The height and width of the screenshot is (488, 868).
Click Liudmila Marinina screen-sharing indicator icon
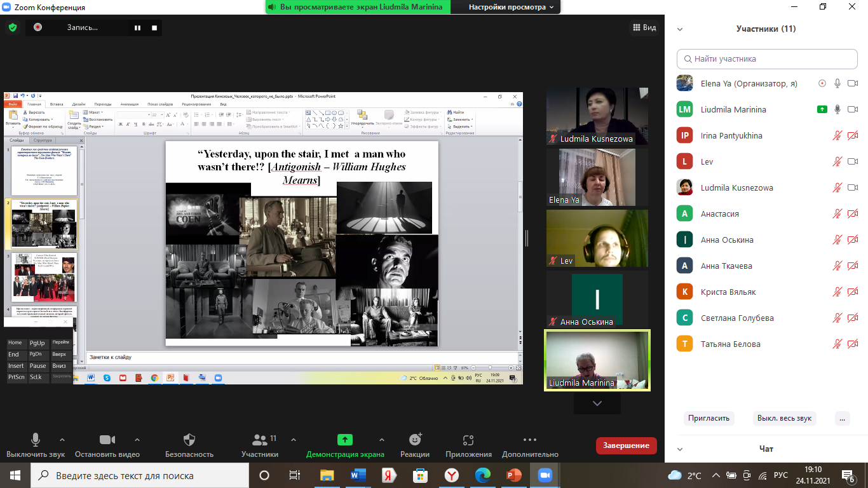(822, 109)
